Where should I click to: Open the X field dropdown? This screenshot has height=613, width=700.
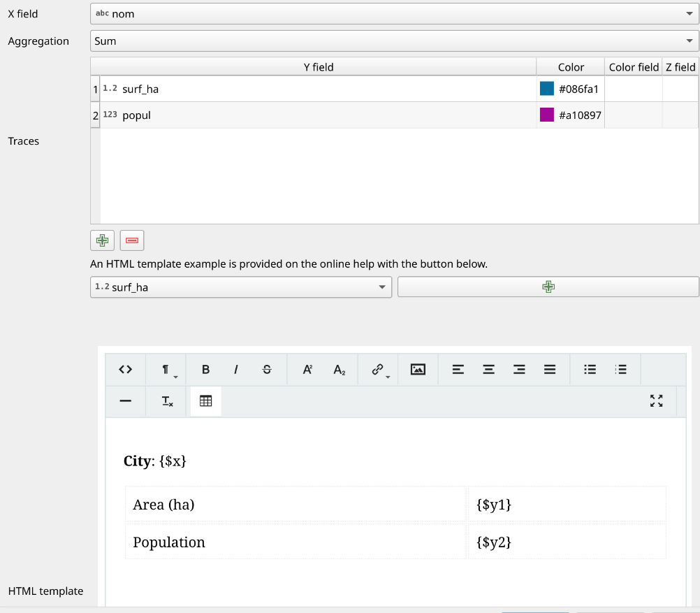pos(394,14)
